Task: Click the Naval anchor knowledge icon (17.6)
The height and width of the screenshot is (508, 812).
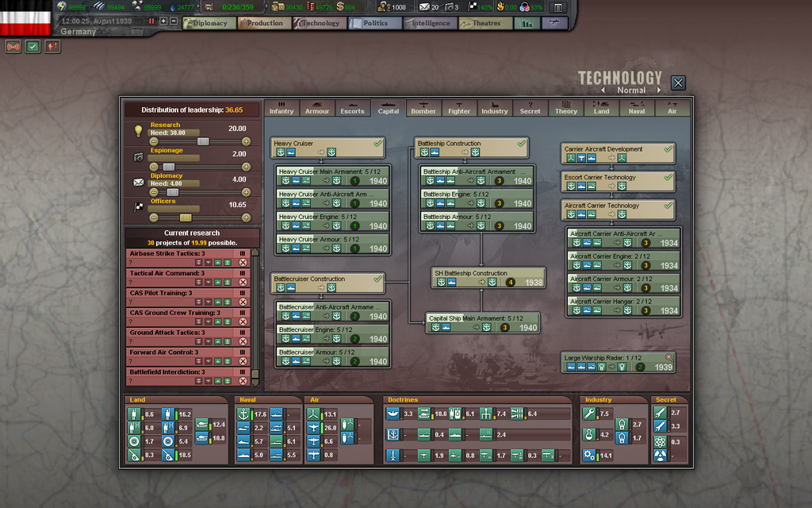Action: (243, 414)
